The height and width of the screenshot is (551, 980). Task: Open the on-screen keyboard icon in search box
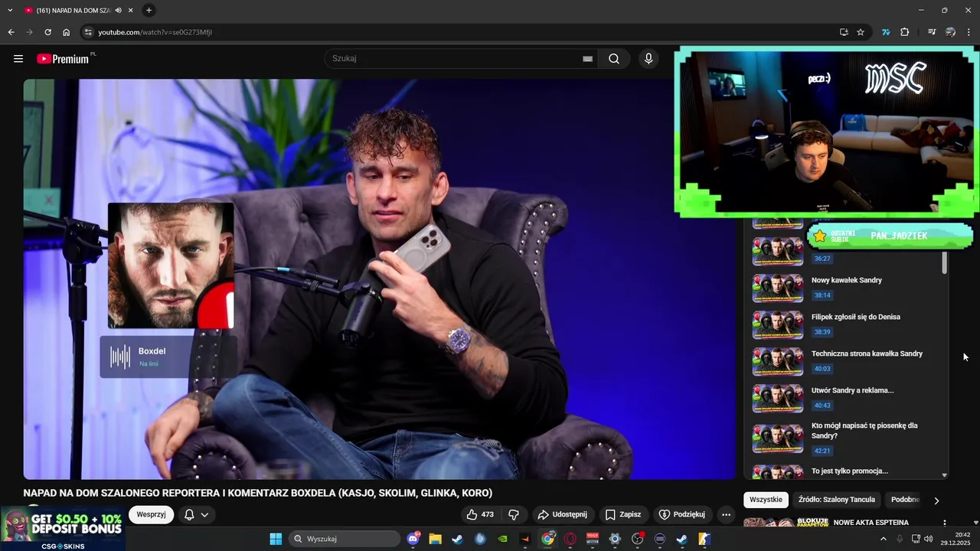[x=587, y=59]
